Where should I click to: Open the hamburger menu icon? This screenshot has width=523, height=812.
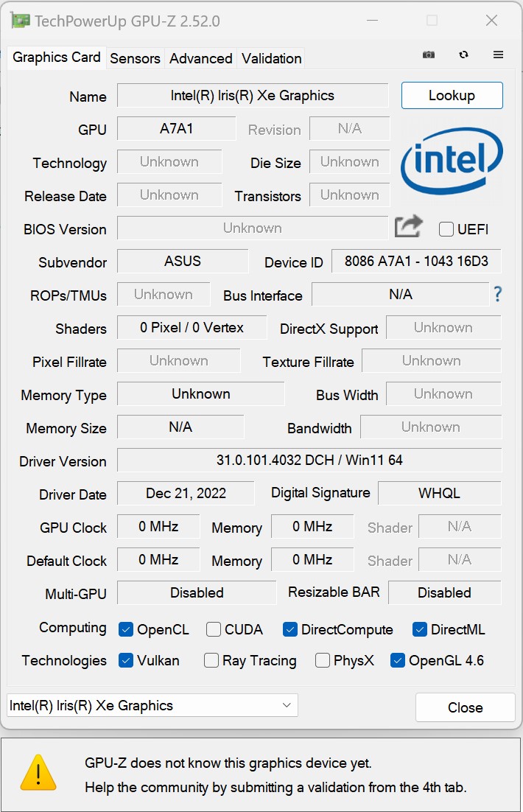click(x=499, y=55)
